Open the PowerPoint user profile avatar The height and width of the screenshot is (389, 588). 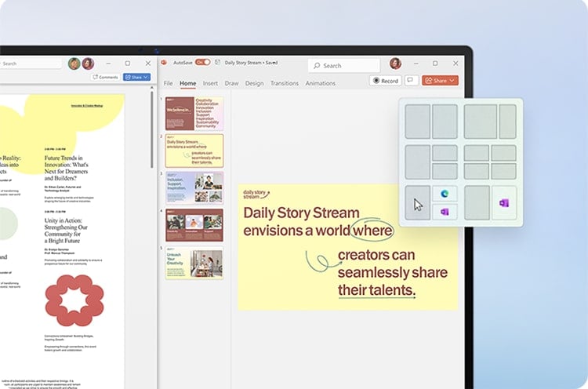coord(396,64)
